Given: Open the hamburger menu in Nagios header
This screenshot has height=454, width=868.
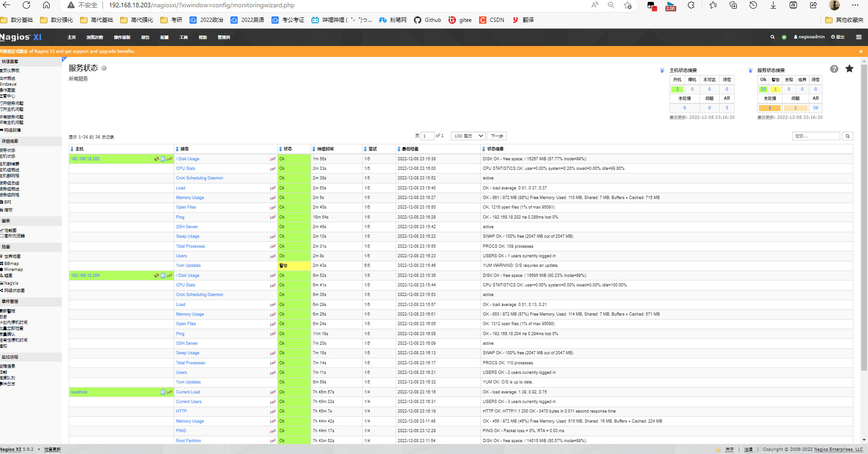Looking at the screenshot, I should coord(858,37).
